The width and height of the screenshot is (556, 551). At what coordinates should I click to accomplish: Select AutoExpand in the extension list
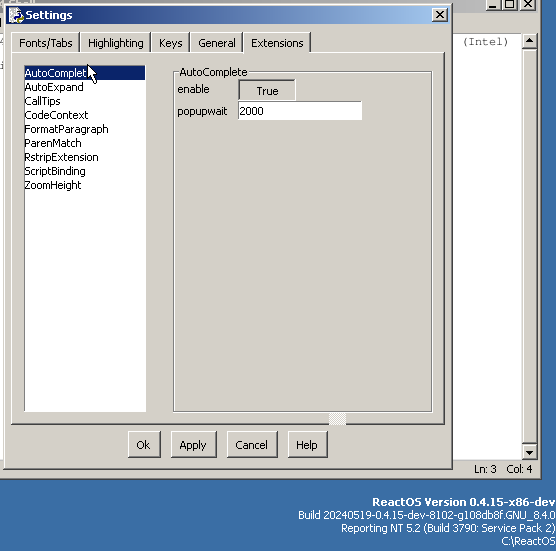tap(54, 87)
